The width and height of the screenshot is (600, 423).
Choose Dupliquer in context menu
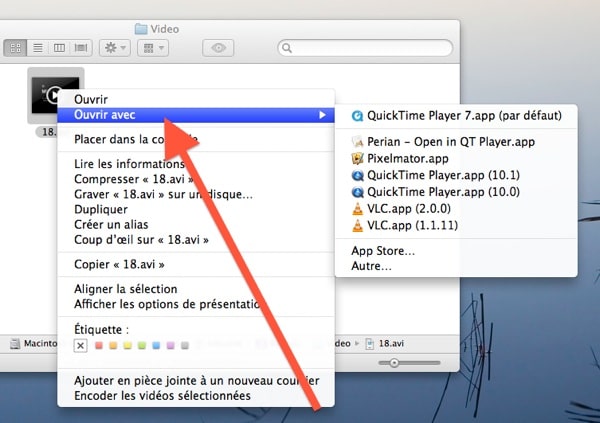[196, 209]
